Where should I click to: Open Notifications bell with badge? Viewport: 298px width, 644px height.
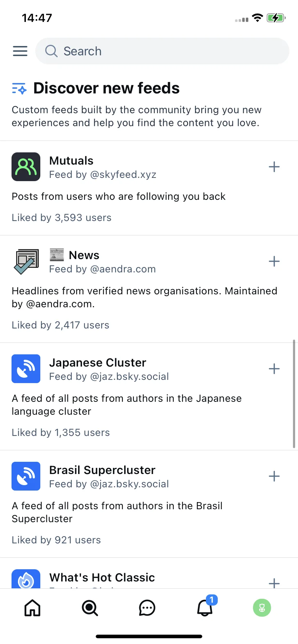(206, 606)
